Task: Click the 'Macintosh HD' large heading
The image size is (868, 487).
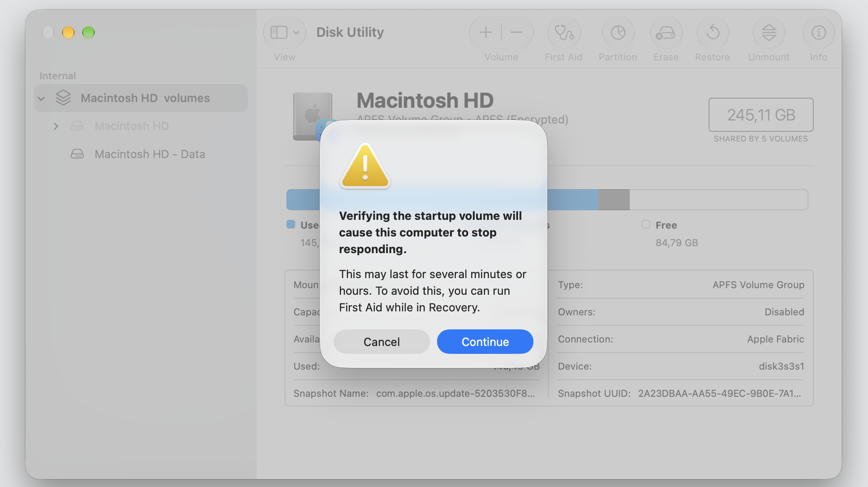Action: coord(425,100)
